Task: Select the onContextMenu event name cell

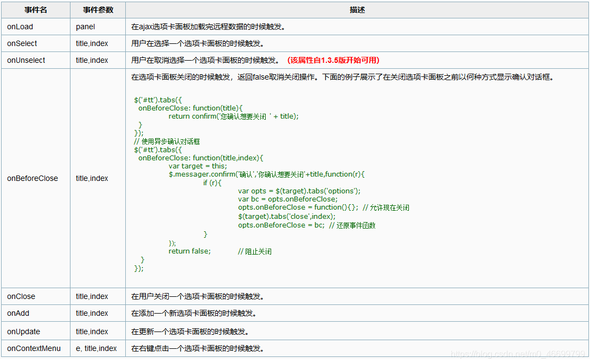Action: click(x=36, y=349)
